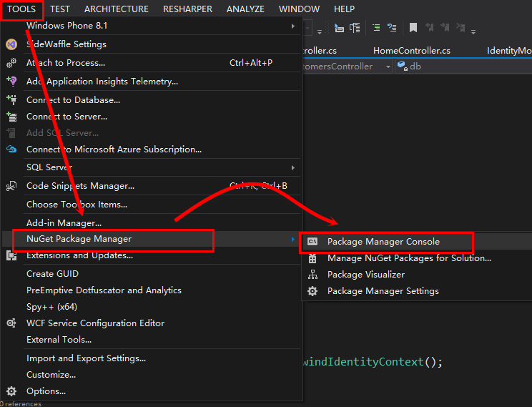
Task: Open the TEST menu
Action: (x=60, y=9)
